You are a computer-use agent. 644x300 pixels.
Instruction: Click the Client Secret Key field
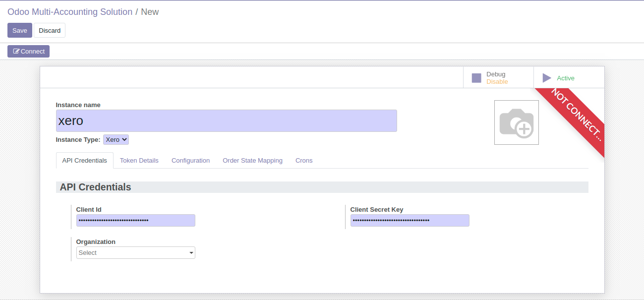pos(410,221)
